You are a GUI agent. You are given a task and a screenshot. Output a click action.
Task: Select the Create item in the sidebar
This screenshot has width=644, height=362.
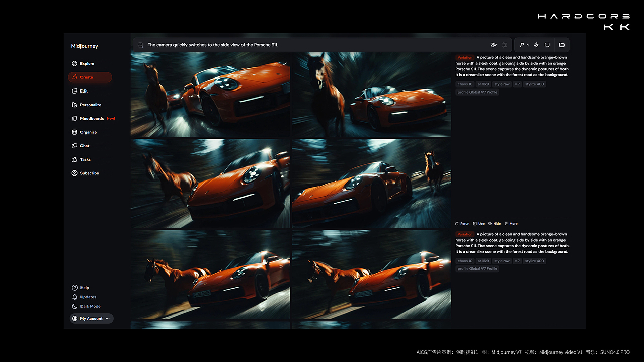(90, 77)
